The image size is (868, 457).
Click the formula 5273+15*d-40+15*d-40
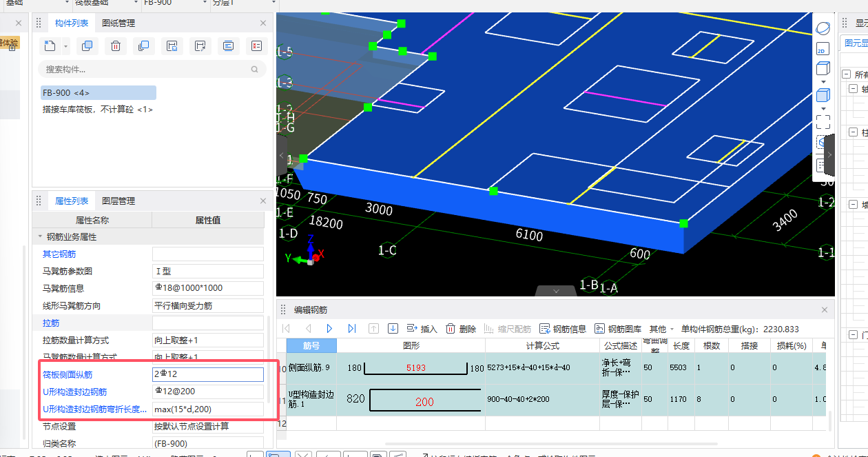click(528, 368)
